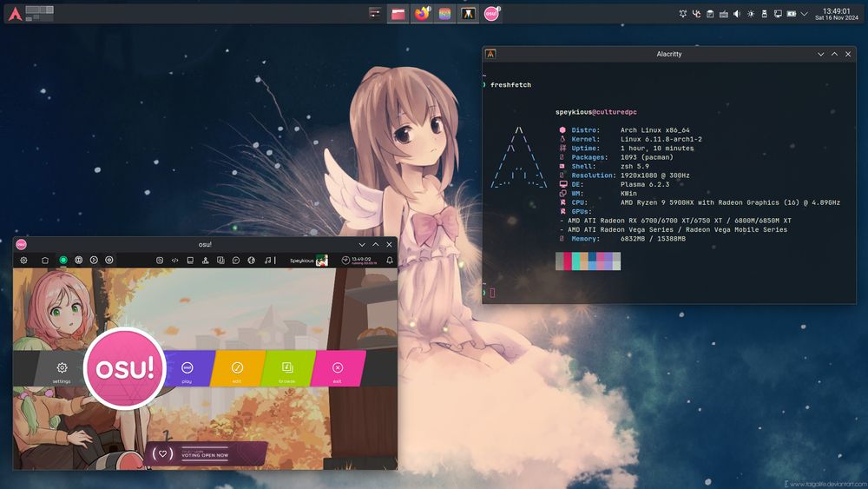Switch to Firefox in the task manager
The height and width of the screenshot is (489, 868).
[x=422, y=14]
